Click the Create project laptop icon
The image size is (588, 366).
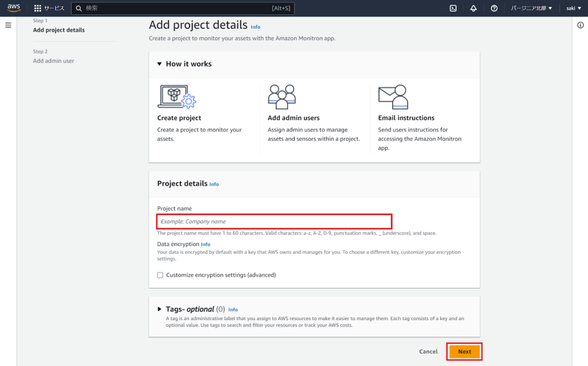coord(176,97)
